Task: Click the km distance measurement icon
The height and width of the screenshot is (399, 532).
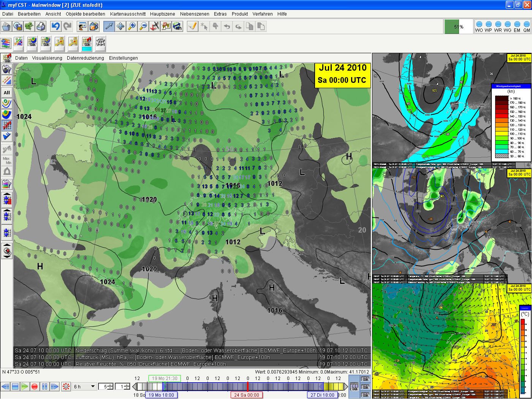Action: (x=177, y=26)
